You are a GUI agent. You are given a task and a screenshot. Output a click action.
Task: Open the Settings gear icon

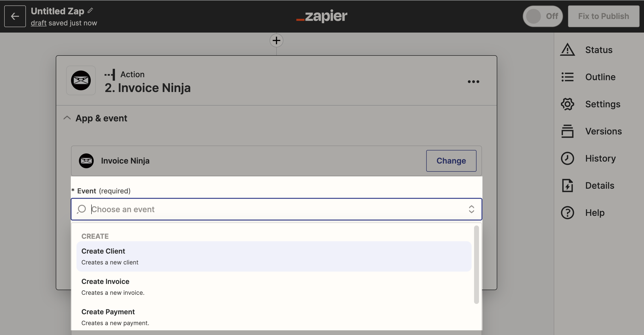pos(567,104)
